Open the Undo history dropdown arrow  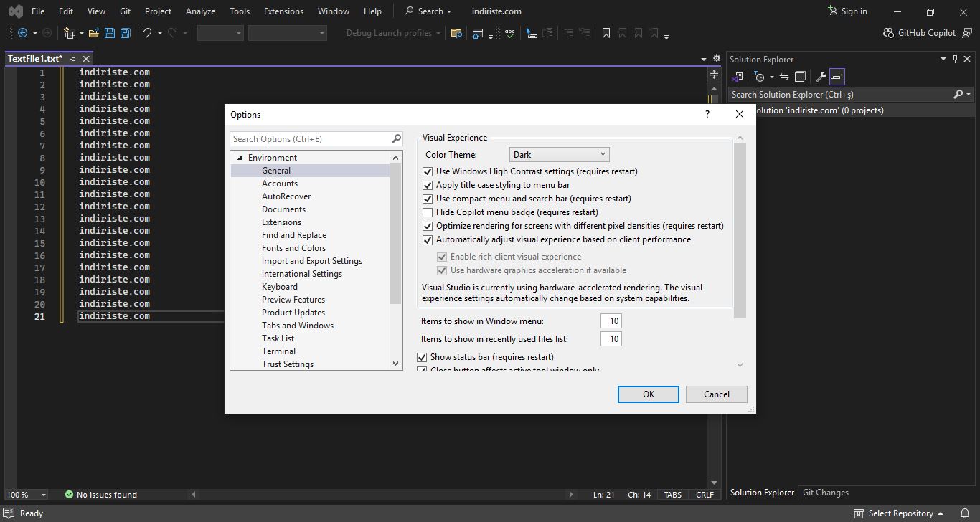point(159,33)
